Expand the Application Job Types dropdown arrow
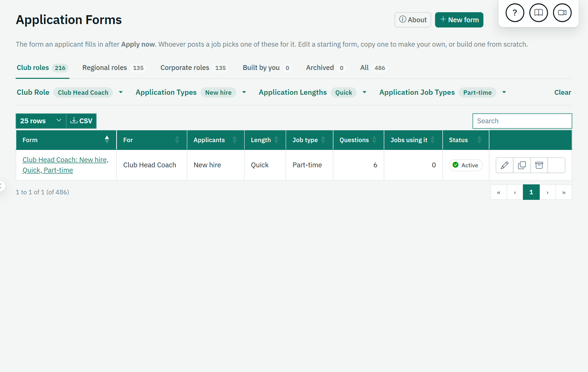 504,93
